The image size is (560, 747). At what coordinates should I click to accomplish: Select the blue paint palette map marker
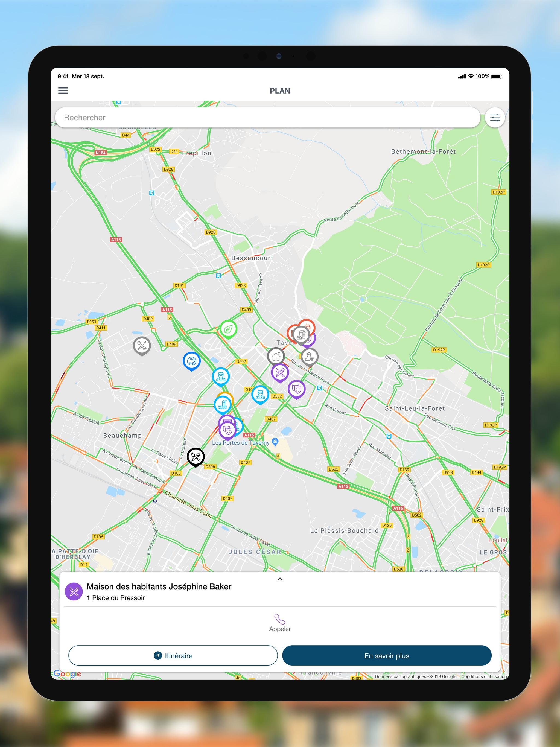click(x=191, y=361)
